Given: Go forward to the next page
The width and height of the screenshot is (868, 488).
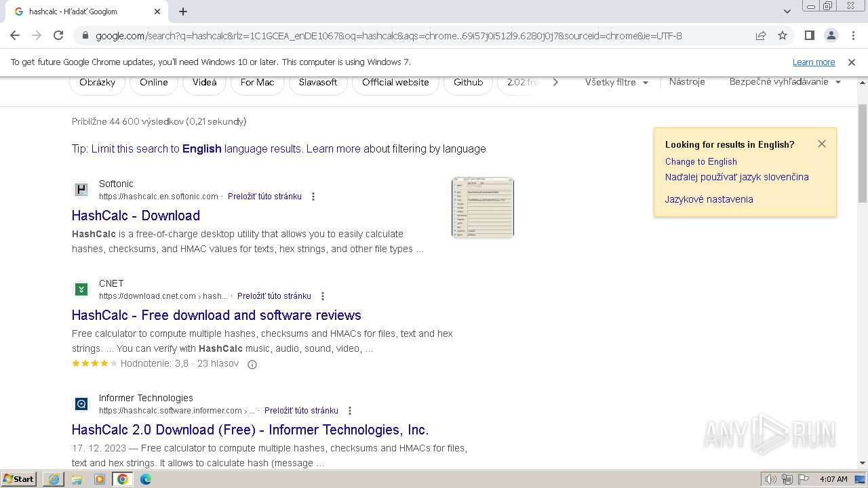Looking at the screenshot, I should [x=37, y=36].
